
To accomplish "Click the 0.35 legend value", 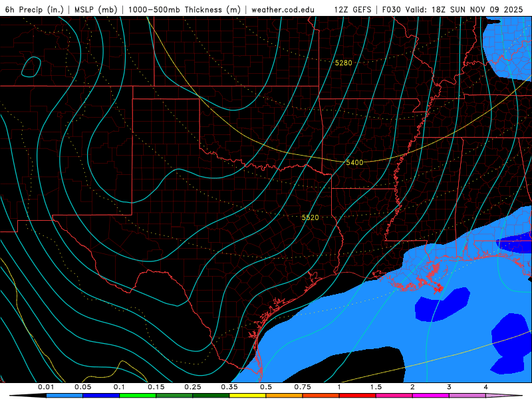I will [229, 387].
